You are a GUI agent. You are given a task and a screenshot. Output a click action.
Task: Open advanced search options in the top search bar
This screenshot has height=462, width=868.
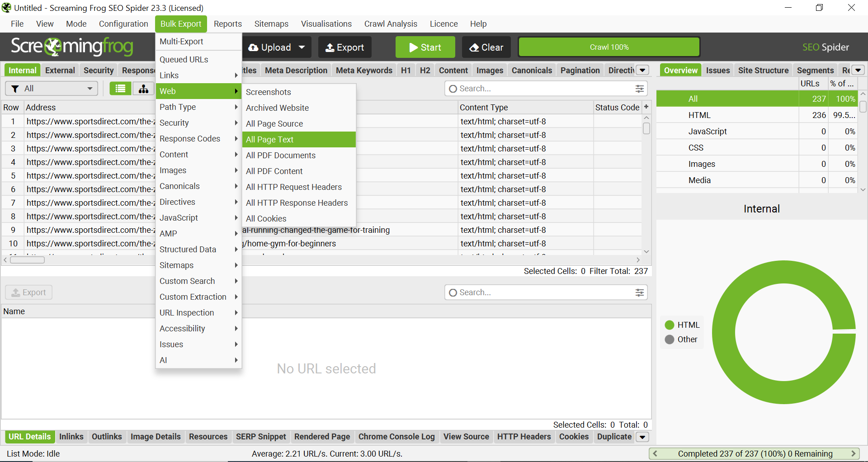(639, 89)
